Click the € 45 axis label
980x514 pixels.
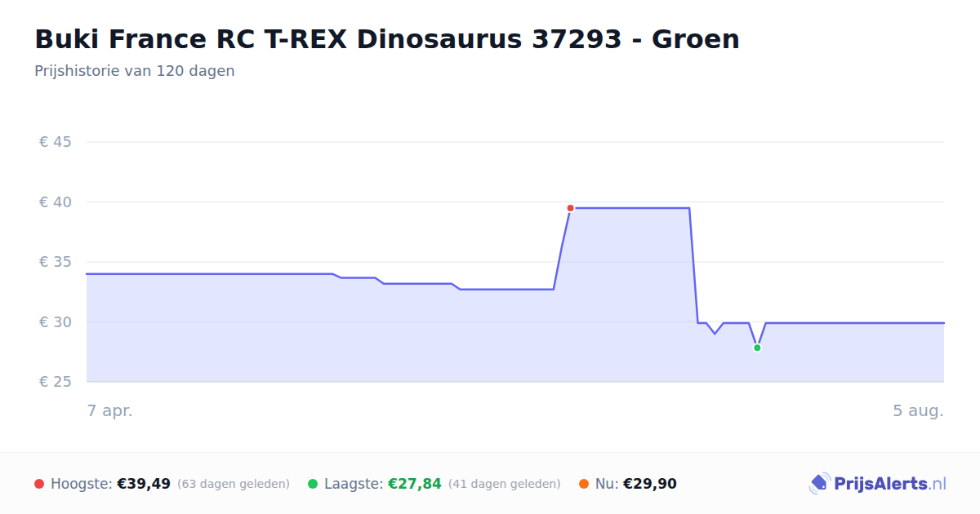(56, 142)
